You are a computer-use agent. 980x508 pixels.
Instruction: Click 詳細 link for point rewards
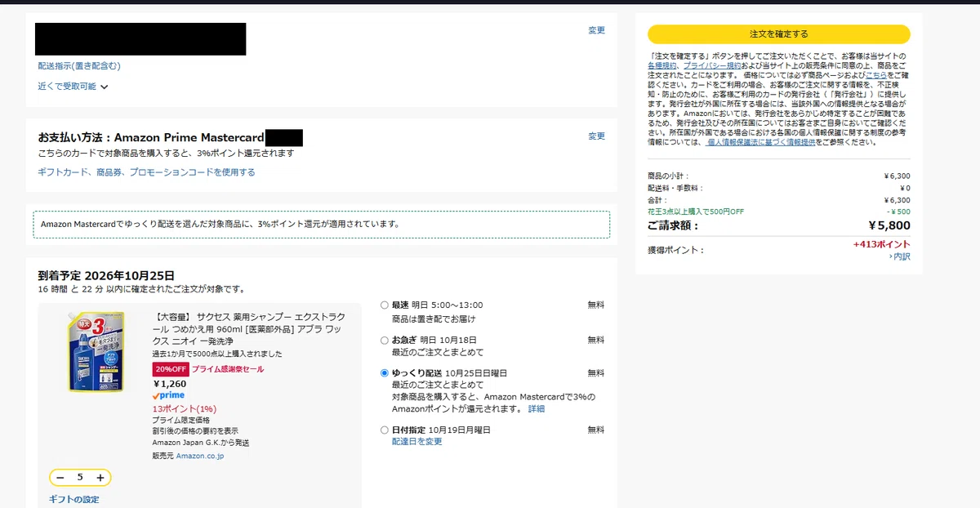[x=536, y=408]
